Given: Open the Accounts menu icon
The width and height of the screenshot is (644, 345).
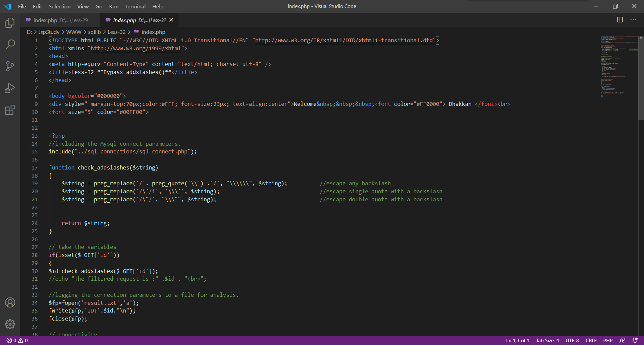Looking at the screenshot, I should [10, 302].
